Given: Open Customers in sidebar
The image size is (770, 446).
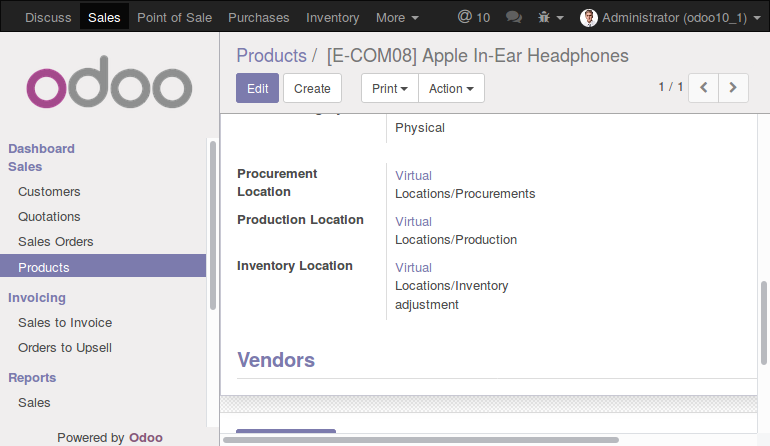Looking at the screenshot, I should click(x=49, y=192).
